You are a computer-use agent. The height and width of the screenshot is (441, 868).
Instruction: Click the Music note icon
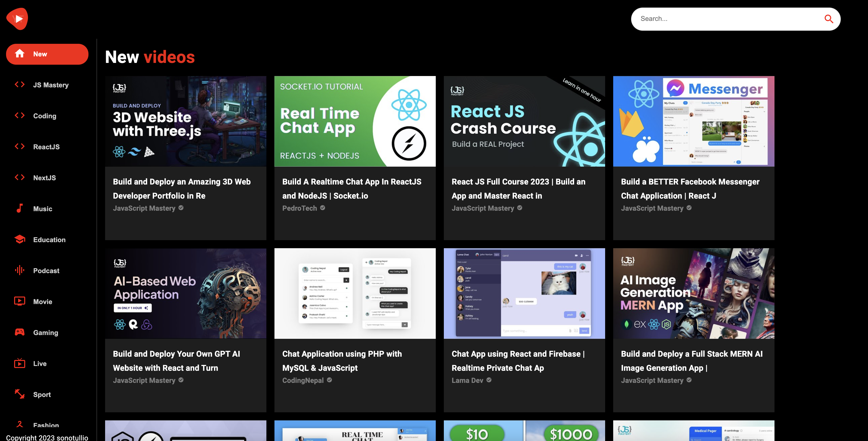pyautogui.click(x=20, y=208)
